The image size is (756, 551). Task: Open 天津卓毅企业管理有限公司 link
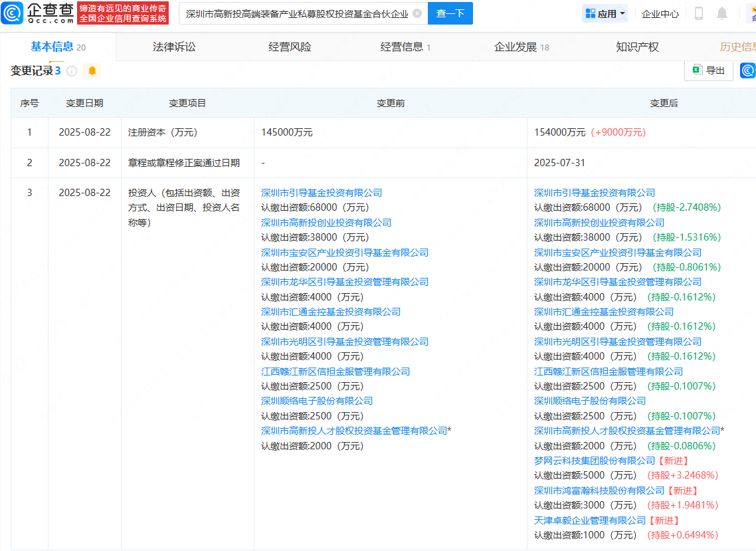tap(590, 520)
